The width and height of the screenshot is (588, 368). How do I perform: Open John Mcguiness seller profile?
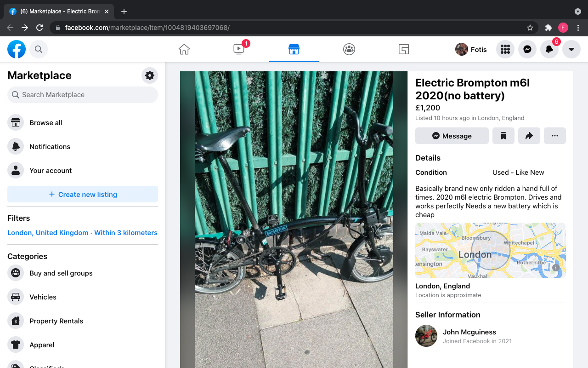469,332
